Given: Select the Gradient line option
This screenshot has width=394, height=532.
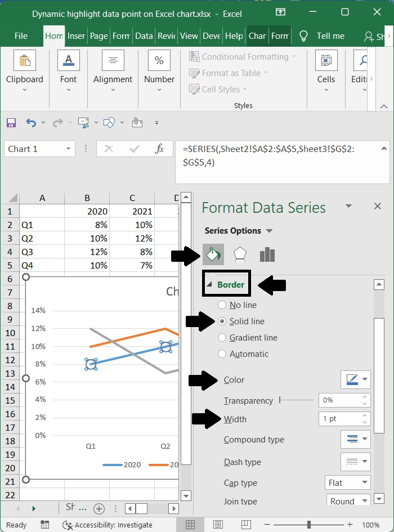Looking at the screenshot, I should [222, 338].
